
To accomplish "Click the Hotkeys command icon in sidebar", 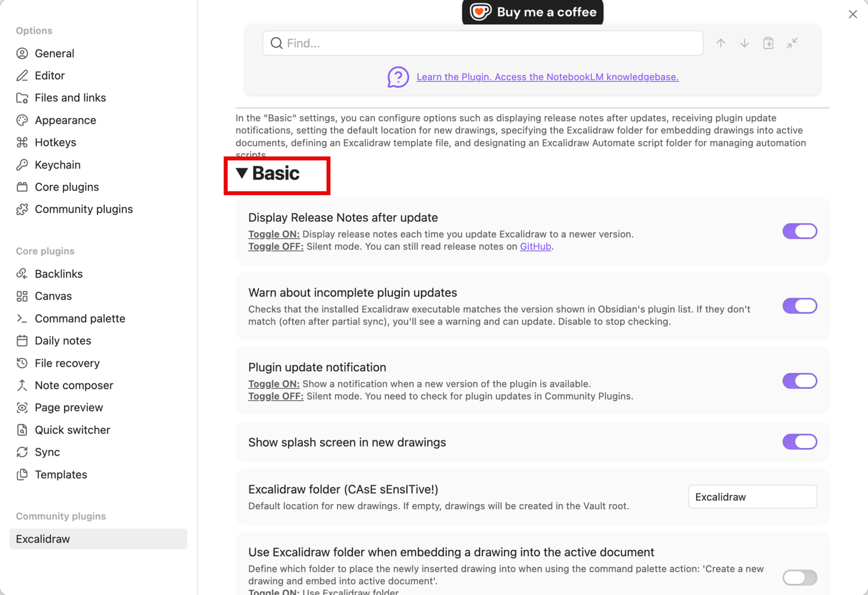I will pyautogui.click(x=22, y=142).
